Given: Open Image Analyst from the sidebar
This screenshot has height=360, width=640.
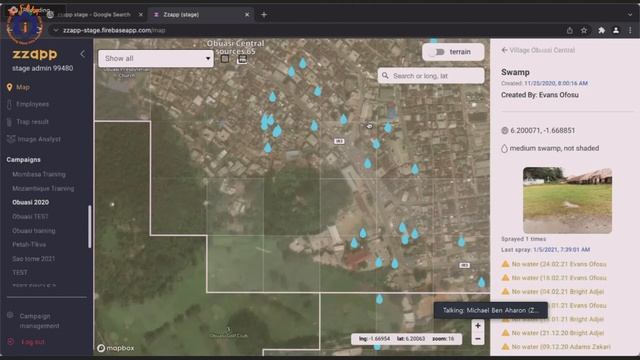Looking at the screenshot, I should click(x=39, y=139).
